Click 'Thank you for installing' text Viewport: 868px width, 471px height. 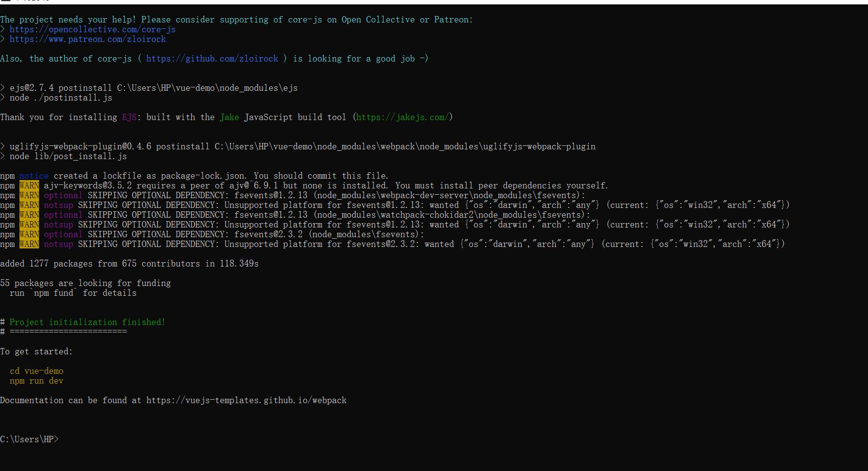(59, 117)
